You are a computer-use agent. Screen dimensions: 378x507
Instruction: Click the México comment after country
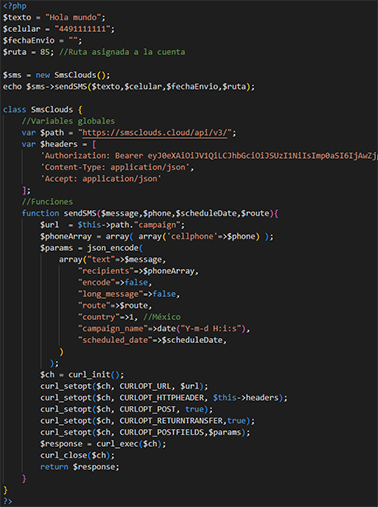point(162,317)
